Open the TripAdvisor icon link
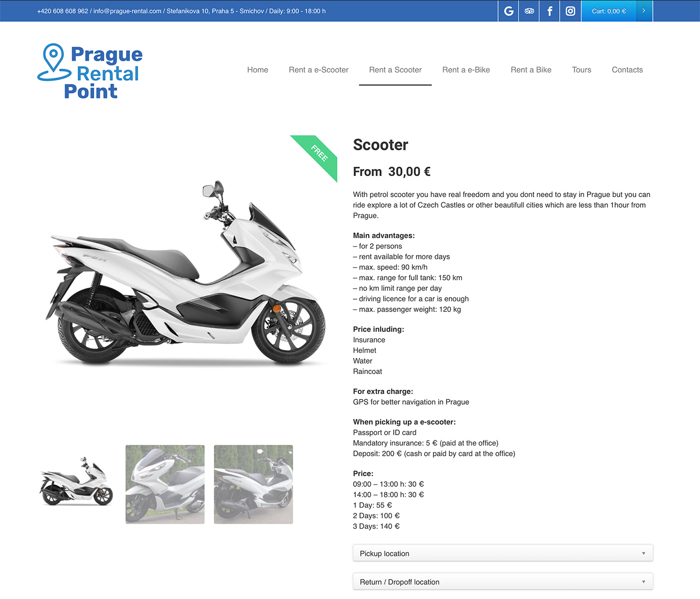 click(x=529, y=11)
